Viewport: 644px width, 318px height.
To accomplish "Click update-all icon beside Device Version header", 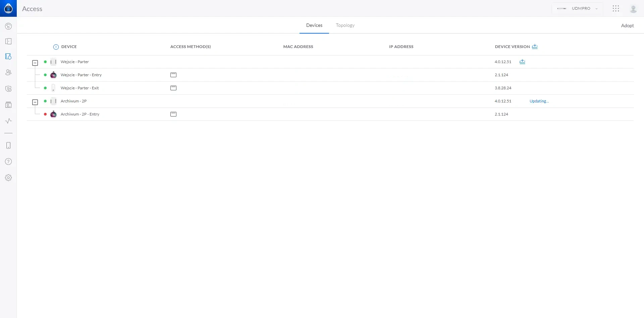I will 535,47.
